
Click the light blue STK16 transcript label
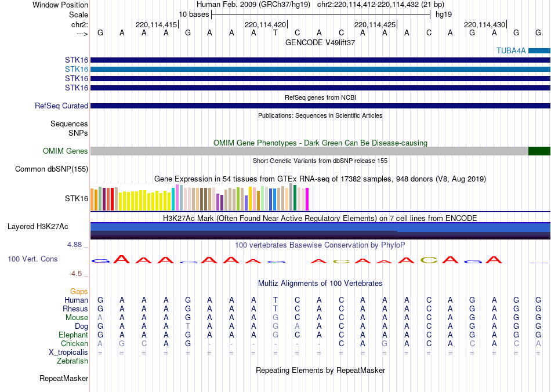(77, 69)
